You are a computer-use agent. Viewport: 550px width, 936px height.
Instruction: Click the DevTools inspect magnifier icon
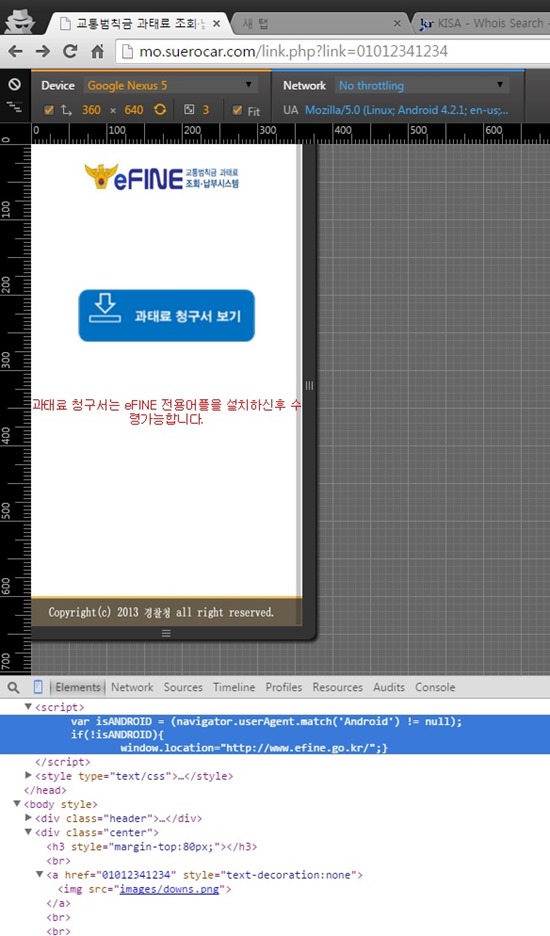[x=13, y=688]
